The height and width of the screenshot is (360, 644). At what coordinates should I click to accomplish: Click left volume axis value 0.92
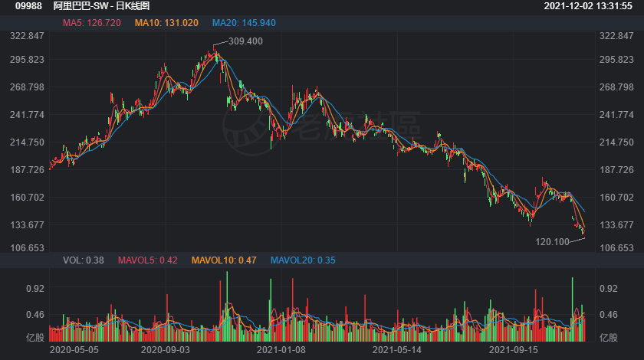coord(35,289)
